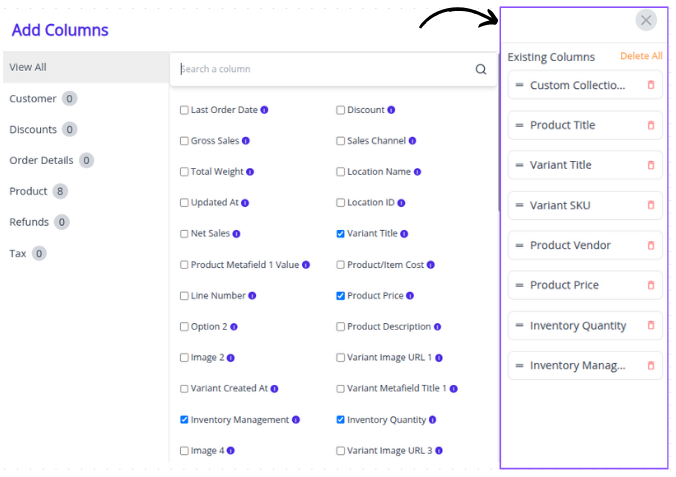676x477 pixels.
Task: Remove Variant SKU using its trash icon
Action: (x=651, y=205)
